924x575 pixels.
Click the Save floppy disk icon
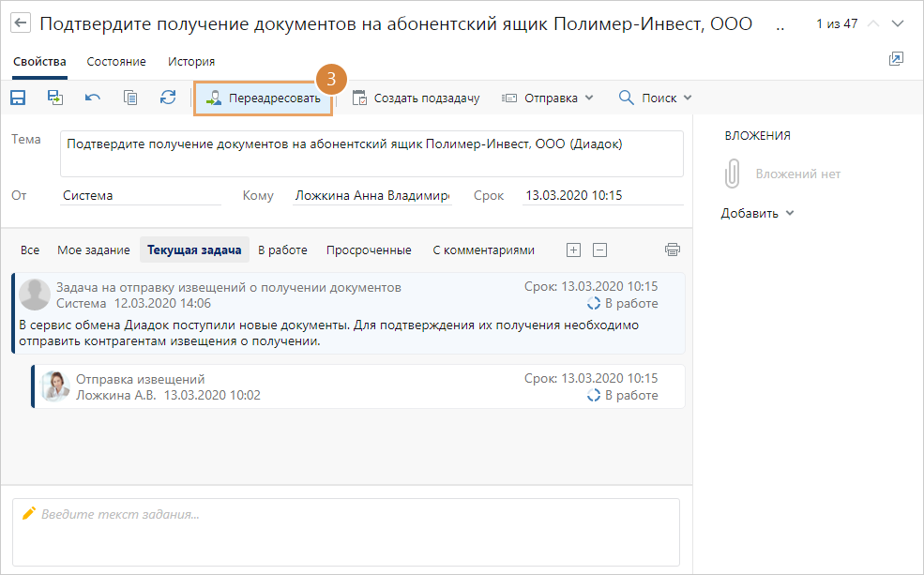tap(18, 98)
